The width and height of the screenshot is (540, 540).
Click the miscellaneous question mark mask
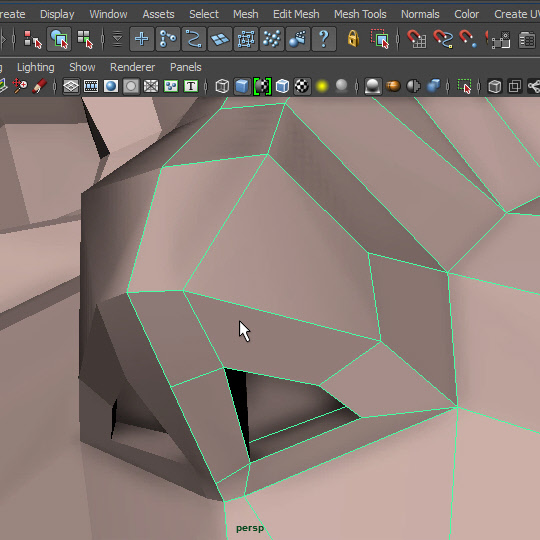[x=324, y=39]
